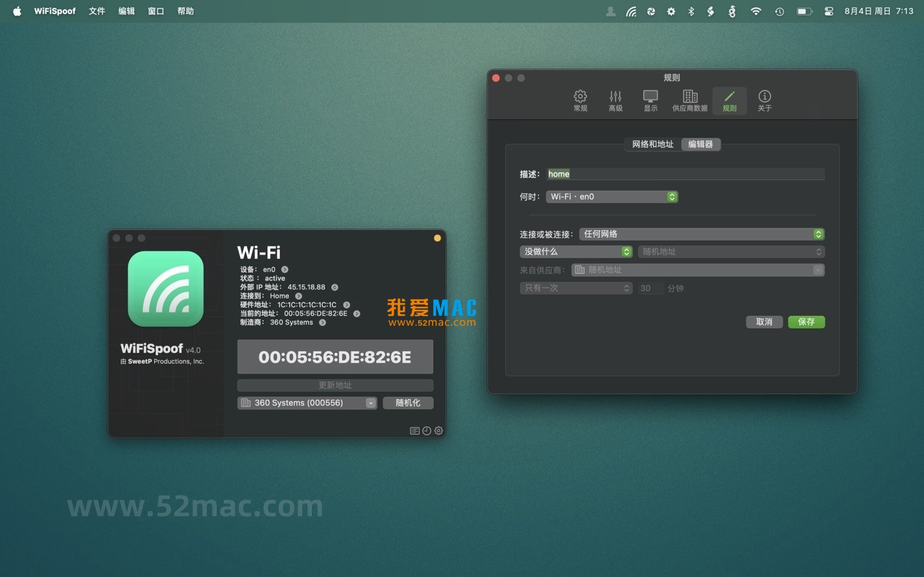The height and width of the screenshot is (577, 924).
Task: Switch to the 显示 display tab
Action: tap(650, 101)
